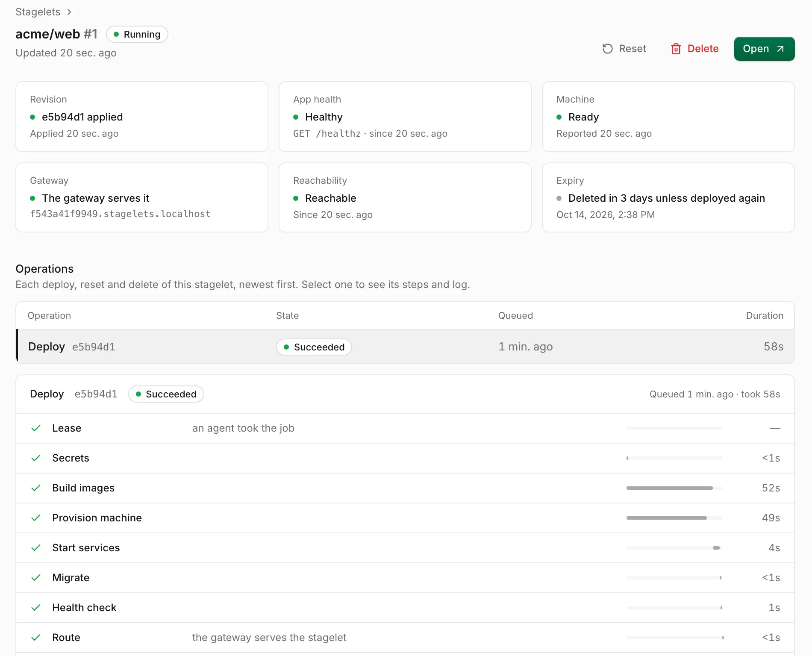
Task: Click the red Delete button label
Action: click(703, 49)
